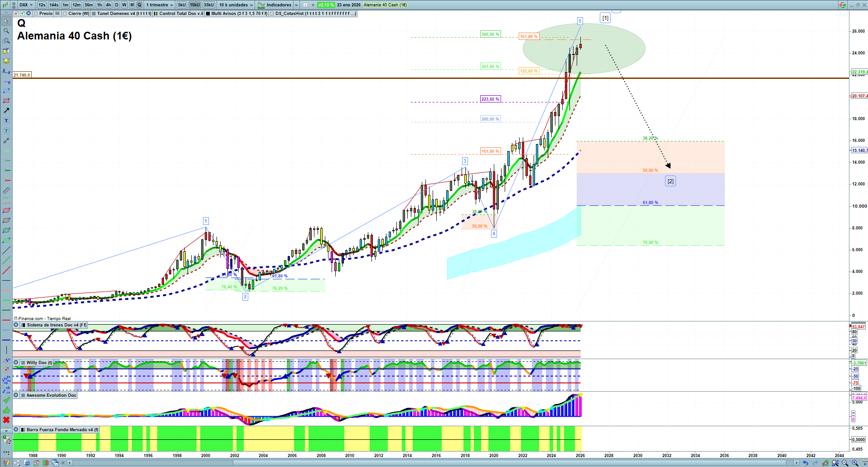Switch to the M monthly timeframe
868x467 pixels.
pos(132,5)
